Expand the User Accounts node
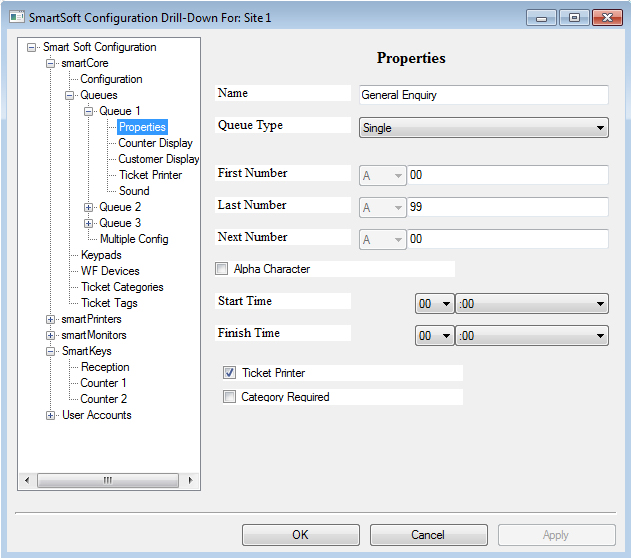Screen dimensions: 631x558 [50, 416]
